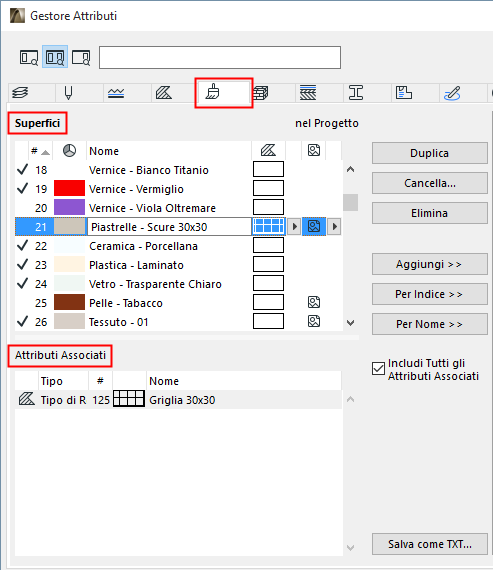493x570 pixels.
Task: Open the Pens attribute tab
Action: [x=68, y=92]
